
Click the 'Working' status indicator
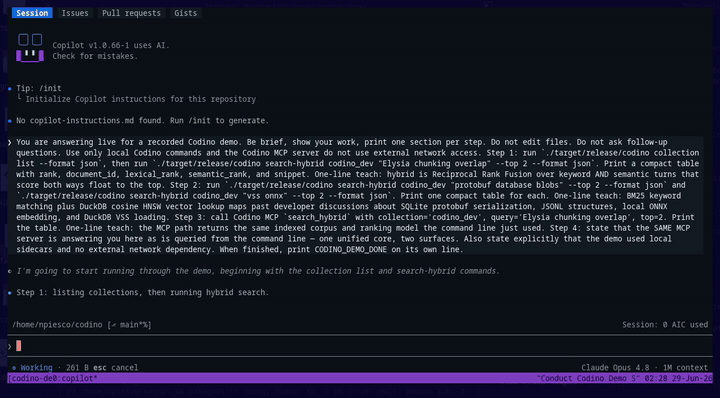pos(36,368)
